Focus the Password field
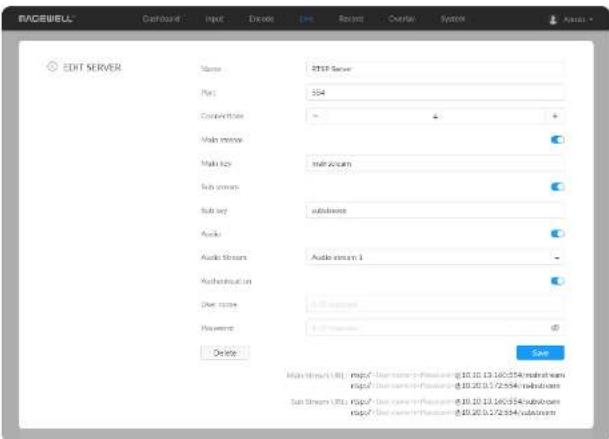Screen dimensions: 609x439 [x=435, y=328]
